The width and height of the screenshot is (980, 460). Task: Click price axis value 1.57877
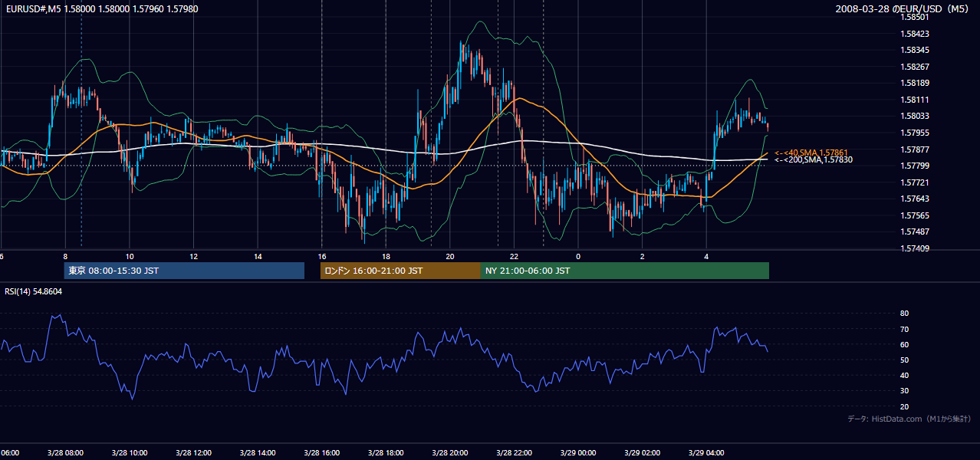coord(916,149)
